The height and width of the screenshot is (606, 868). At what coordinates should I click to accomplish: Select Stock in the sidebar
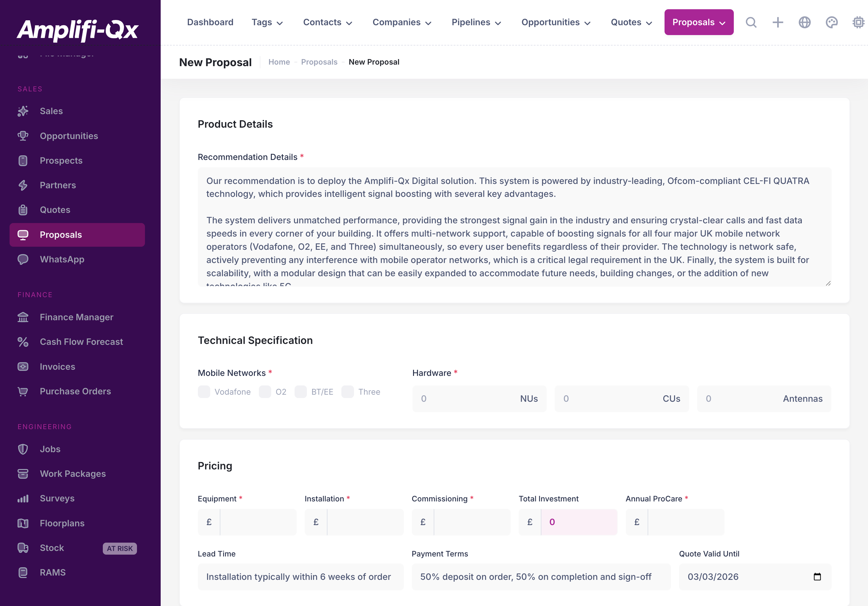point(52,548)
